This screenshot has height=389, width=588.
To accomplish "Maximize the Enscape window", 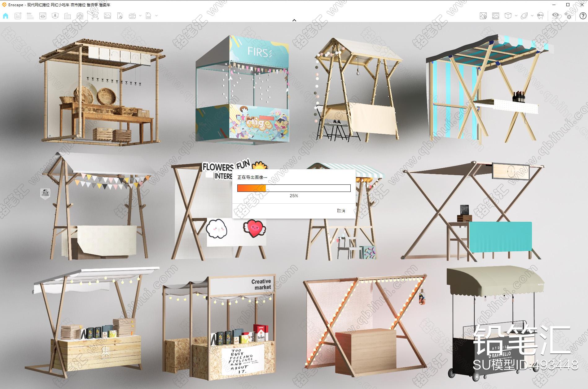I will 568,5.
